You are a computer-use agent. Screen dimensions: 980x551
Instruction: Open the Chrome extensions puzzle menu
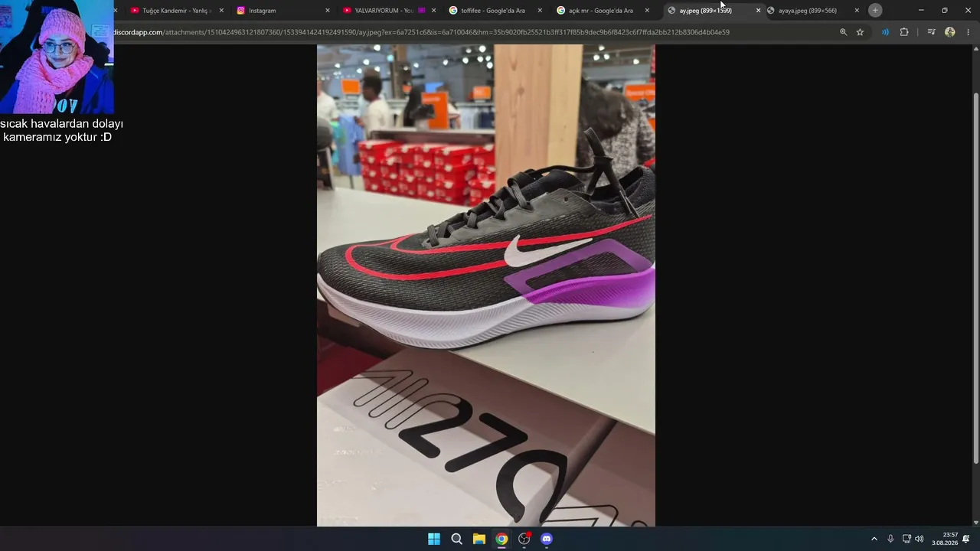coord(904,32)
